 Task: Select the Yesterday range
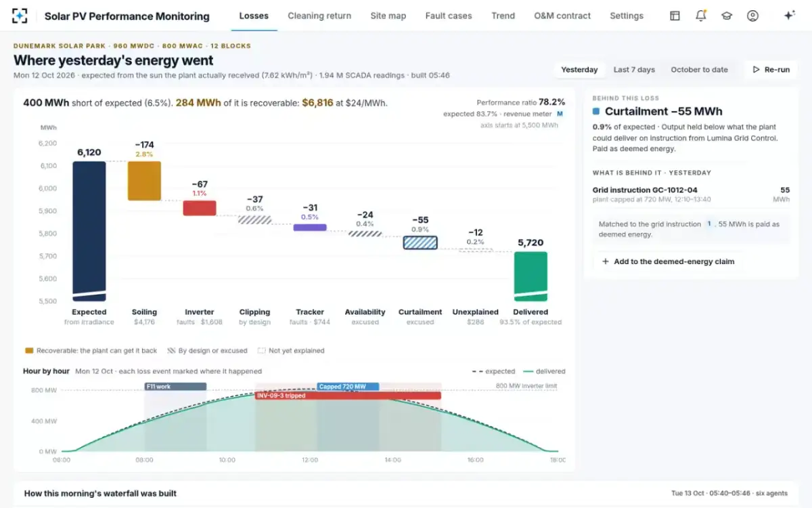[x=580, y=70]
